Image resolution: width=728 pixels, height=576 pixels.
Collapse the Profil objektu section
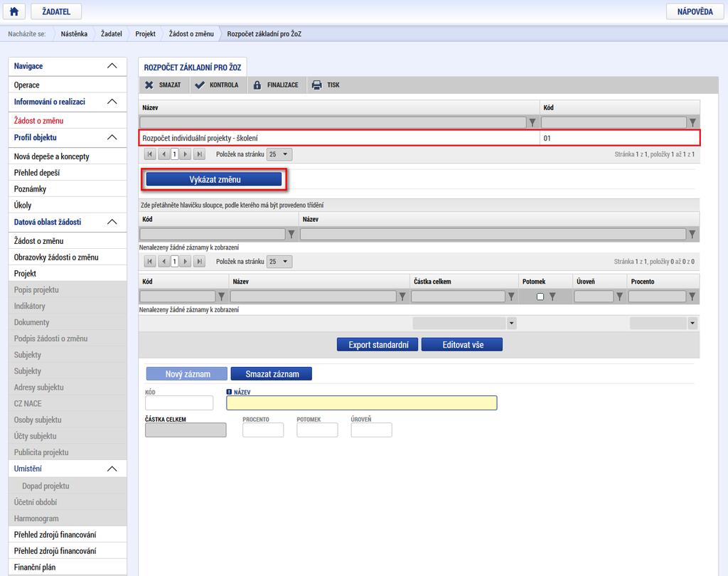click(112, 137)
